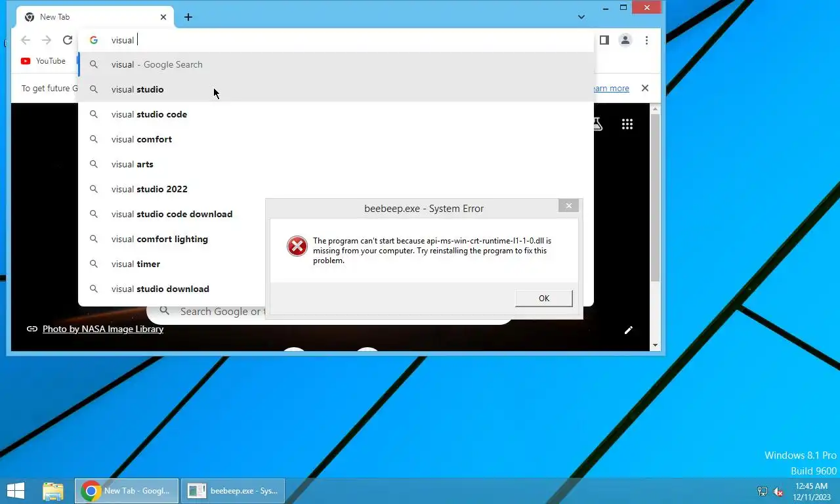
Task: Click the red error icon in dialog
Action: 297,246
